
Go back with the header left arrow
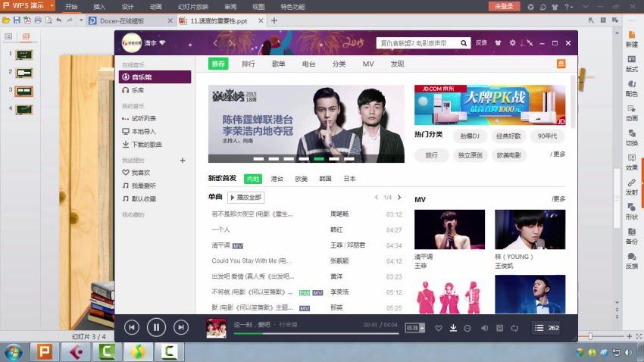215,43
